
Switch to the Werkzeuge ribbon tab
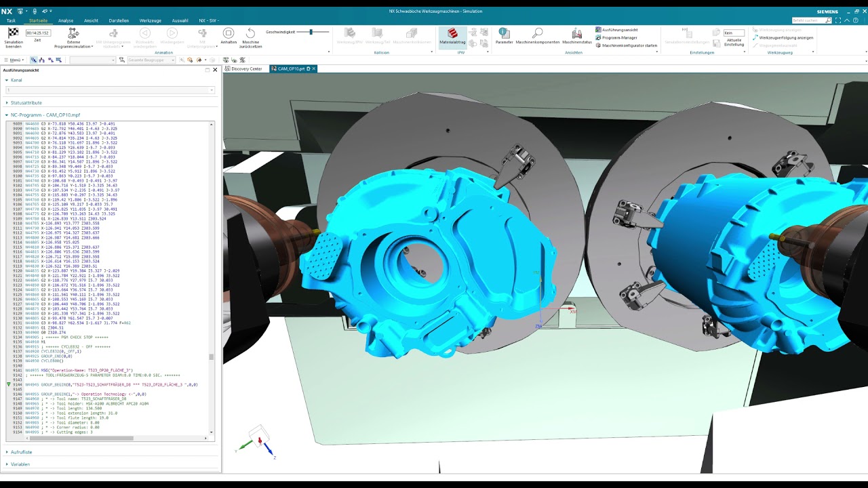click(151, 20)
